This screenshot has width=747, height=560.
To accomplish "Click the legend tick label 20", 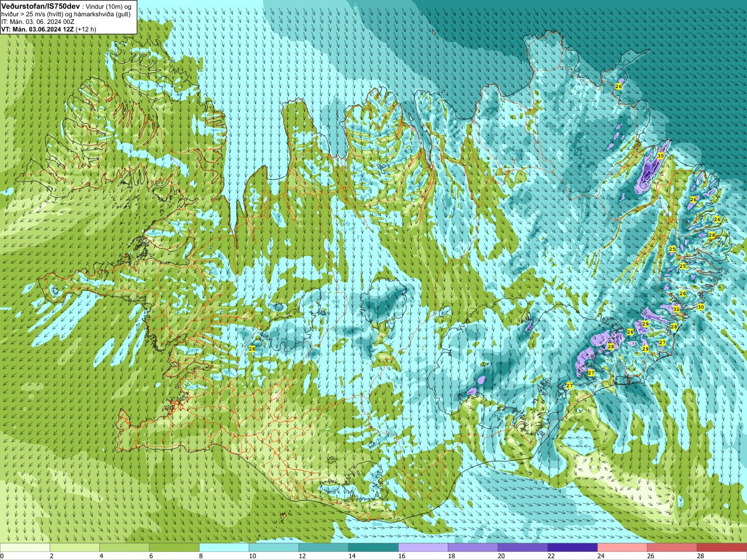I will [x=501, y=556].
